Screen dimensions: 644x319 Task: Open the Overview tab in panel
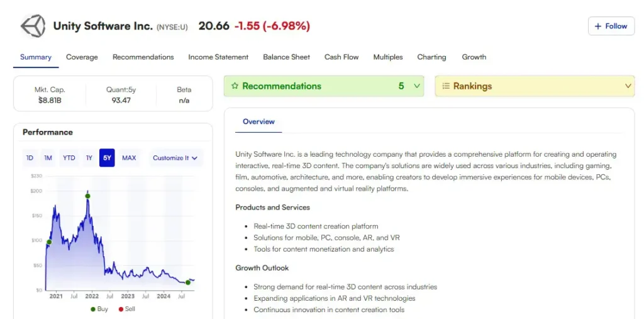pyautogui.click(x=258, y=121)
